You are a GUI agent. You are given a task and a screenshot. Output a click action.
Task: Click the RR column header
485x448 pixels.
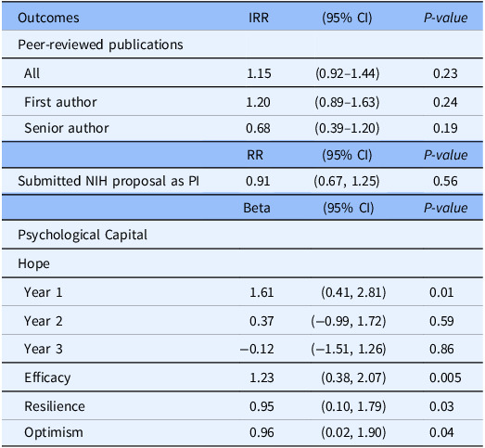point(255,155)
